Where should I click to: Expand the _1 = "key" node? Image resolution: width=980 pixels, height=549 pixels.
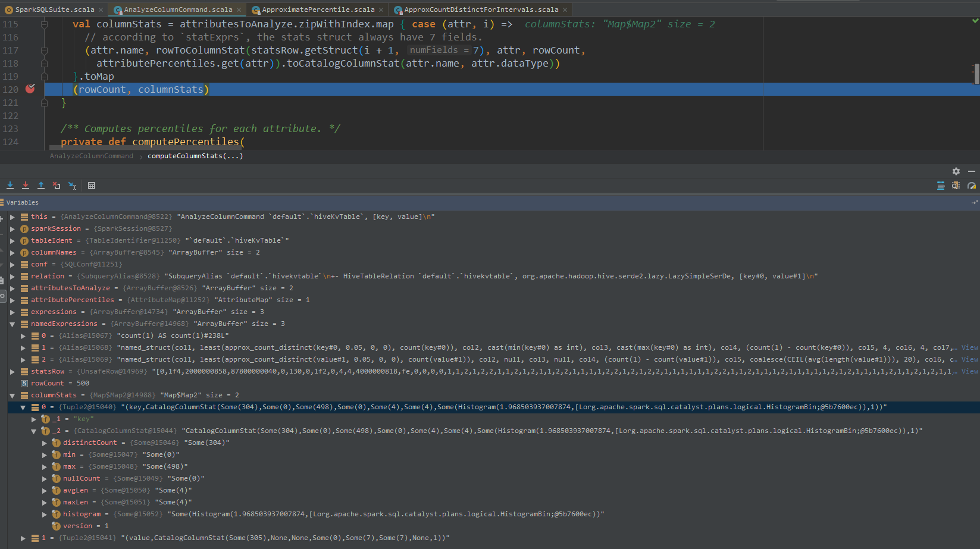(x=34, y=419)
